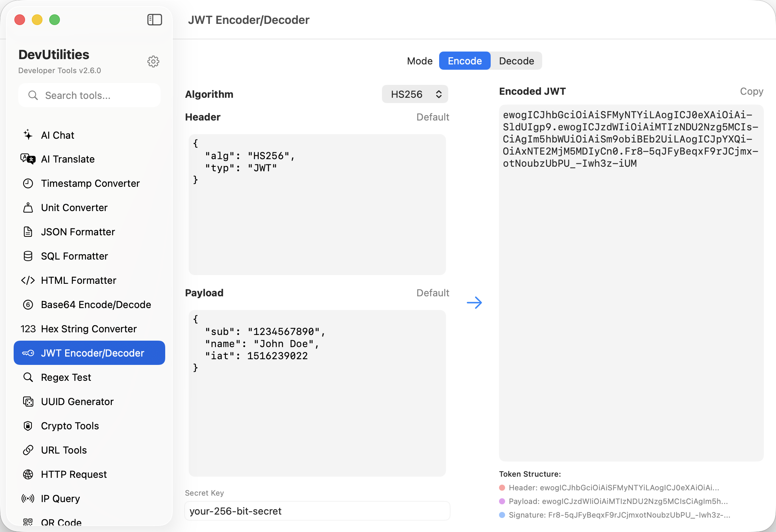Click the Secret Key input field
The image size is (776, 532).
point(317,511)
